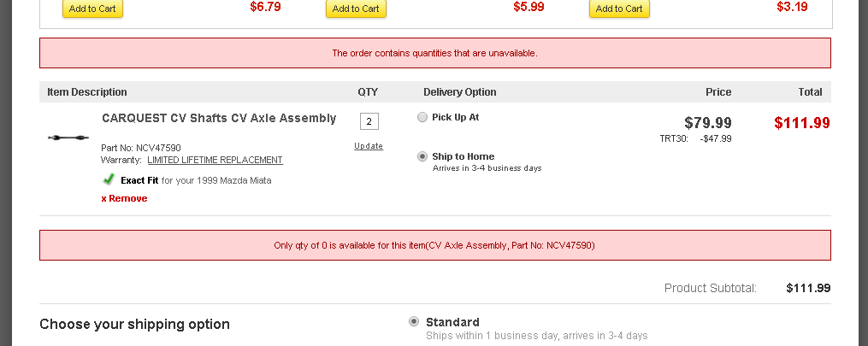Click the 'Choose your shipping option' heading
The width and height of the screenshot is (868, 346).
coord(134,325)
